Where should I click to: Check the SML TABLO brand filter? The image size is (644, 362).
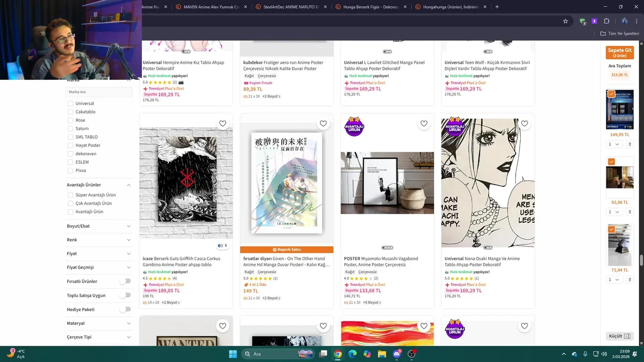coord(70,137)
